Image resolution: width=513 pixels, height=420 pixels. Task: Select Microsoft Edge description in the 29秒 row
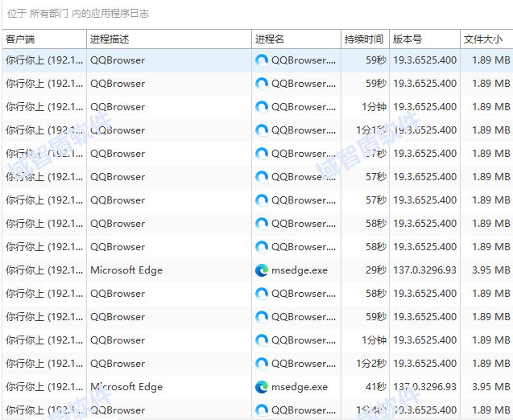coord(126,270)
